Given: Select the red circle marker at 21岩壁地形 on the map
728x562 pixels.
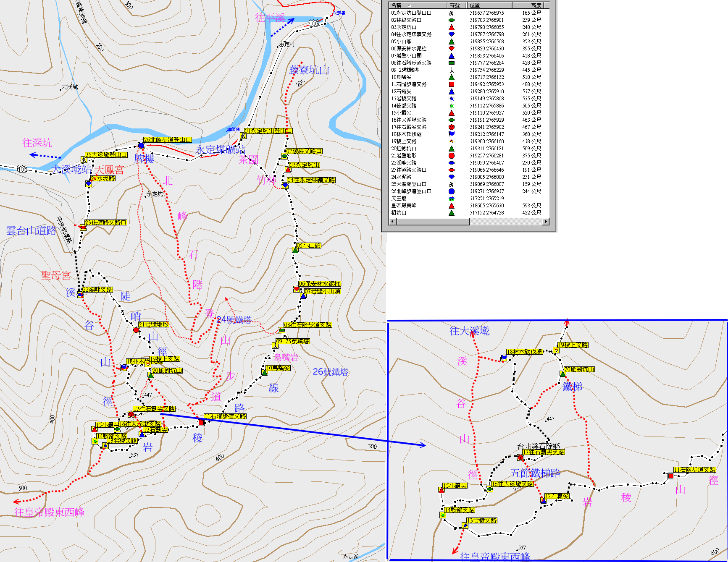Looking at the screenshot, I should (x=136, y=330).
